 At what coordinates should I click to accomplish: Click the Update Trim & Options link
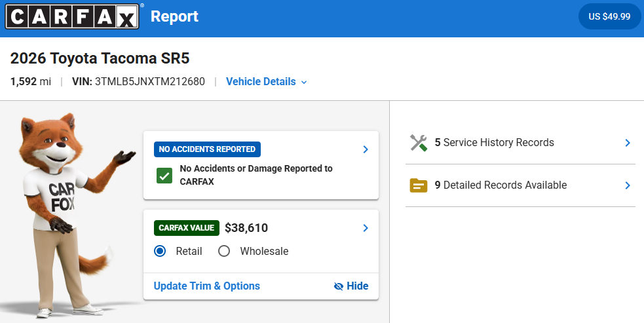coord(206,286)
